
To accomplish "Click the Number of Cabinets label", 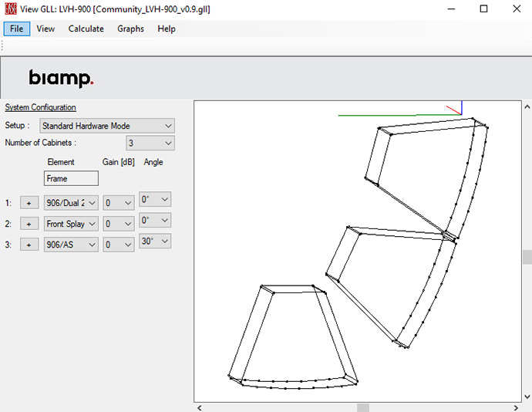I will pyautogui.click(x=40, y=143).
